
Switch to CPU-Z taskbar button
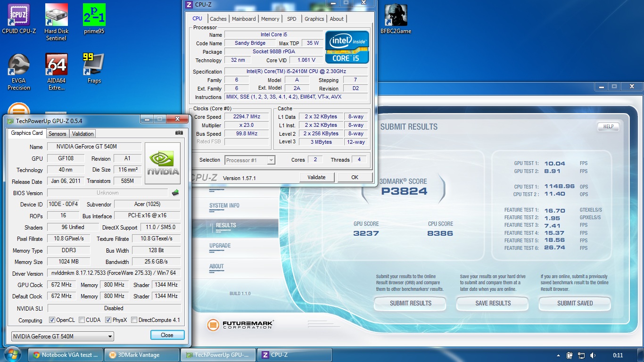coord(295,355)
